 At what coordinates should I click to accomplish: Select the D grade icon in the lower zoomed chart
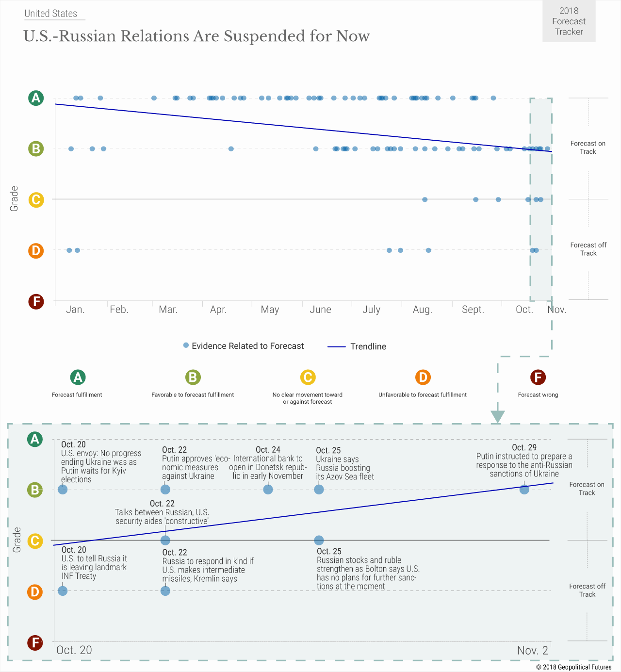[x=34, y=591]
